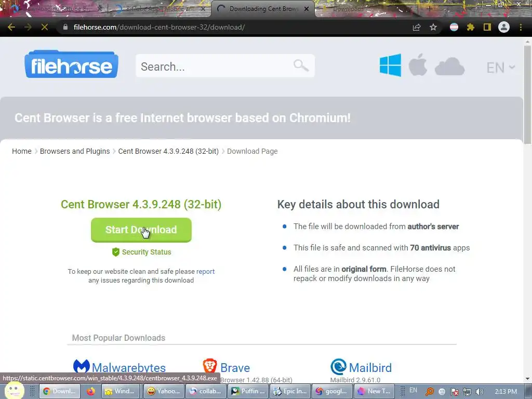Open the Malwarebytes download link
The width and height of the screenshot is (532, 399).
[129, 368]
